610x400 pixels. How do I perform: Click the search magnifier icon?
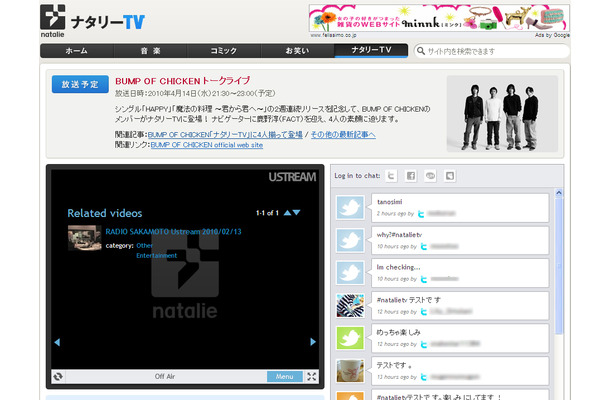pos(421,51)
